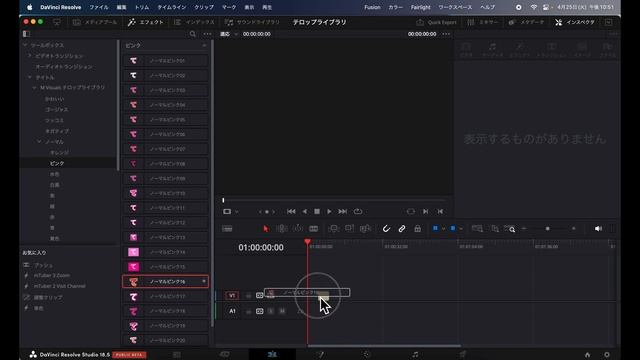640x360 pixels.
Task: Open the Fusion menu
Action: [x=372, y=7]
